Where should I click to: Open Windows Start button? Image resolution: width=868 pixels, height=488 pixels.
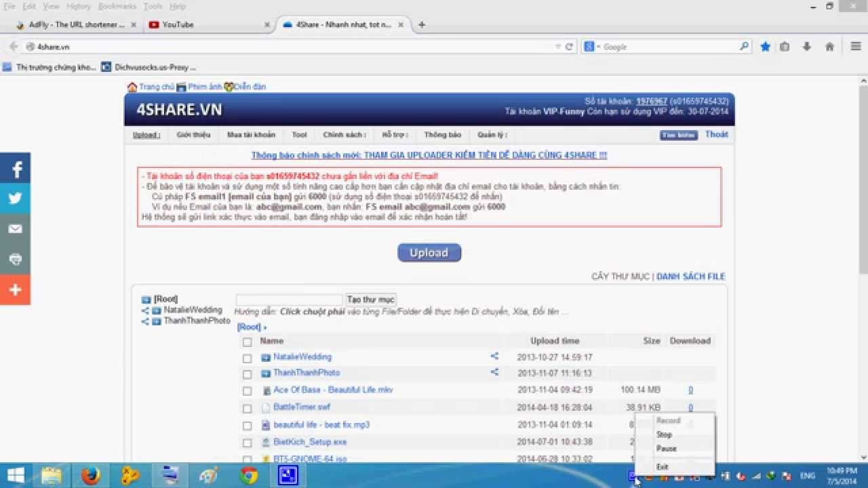[16, 475]
